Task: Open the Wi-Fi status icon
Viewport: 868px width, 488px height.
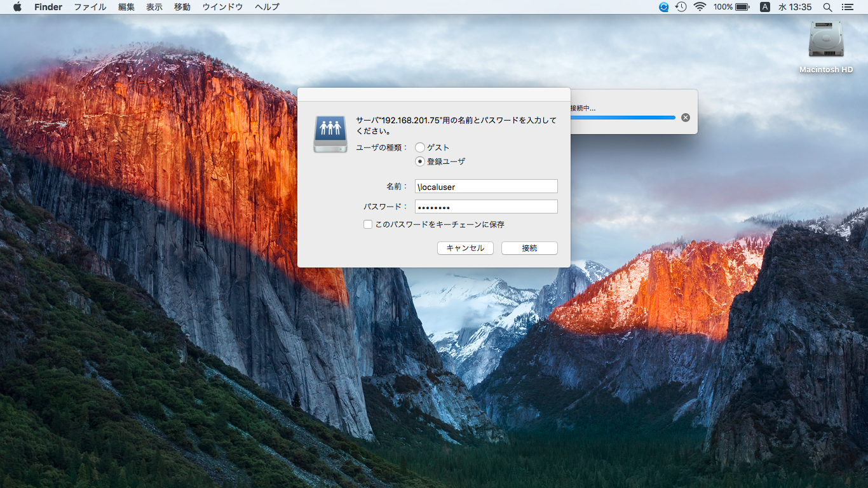Action: point(700,7)
